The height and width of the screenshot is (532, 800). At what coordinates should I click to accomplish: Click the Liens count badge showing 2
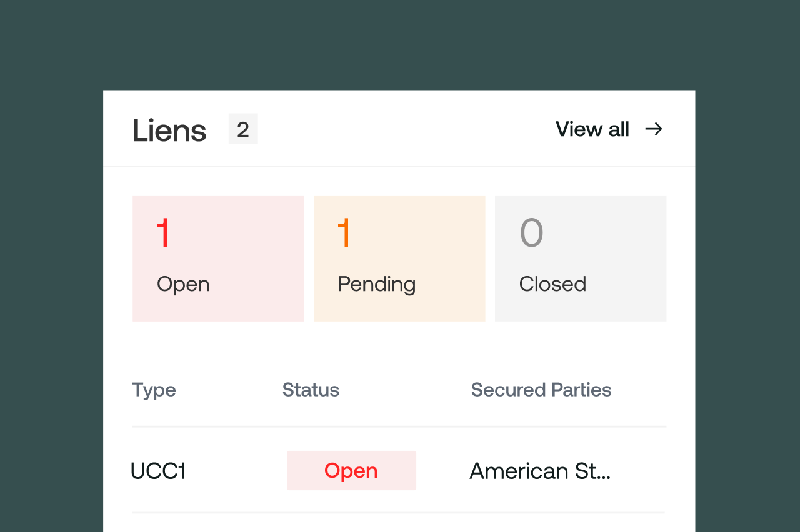243,129
